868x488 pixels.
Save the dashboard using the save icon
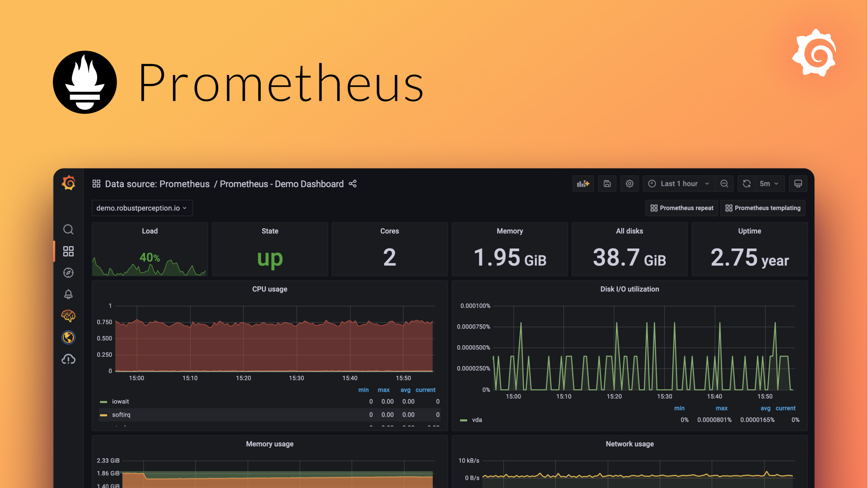click(607, 183)
